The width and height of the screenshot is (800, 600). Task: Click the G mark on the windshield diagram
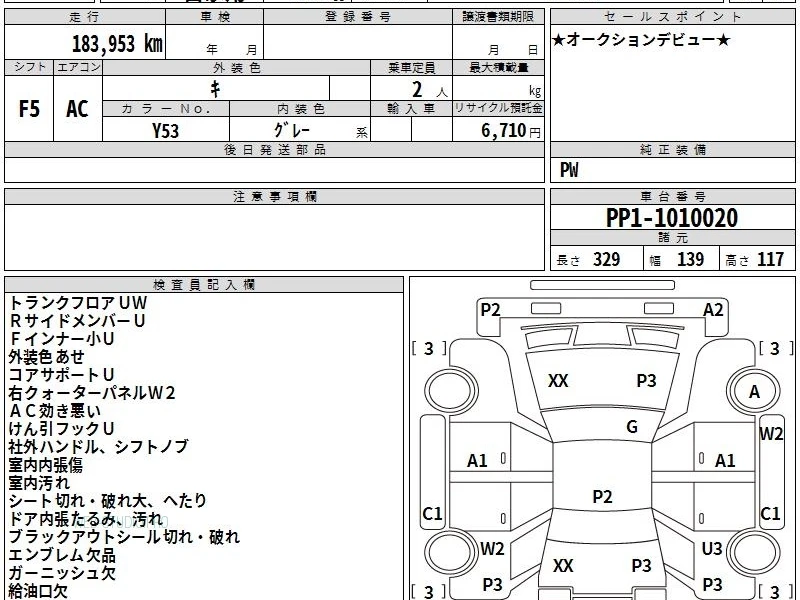(632, 427)
